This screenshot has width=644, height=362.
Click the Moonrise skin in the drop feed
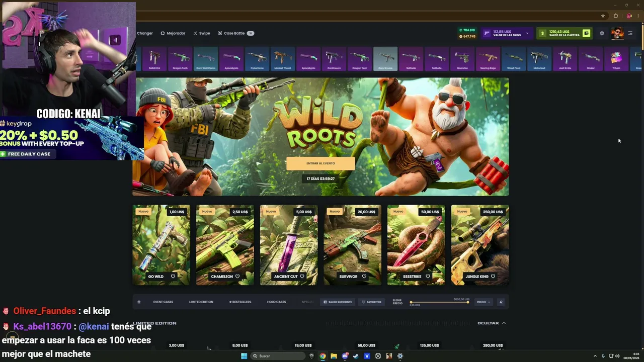point(462,59)
